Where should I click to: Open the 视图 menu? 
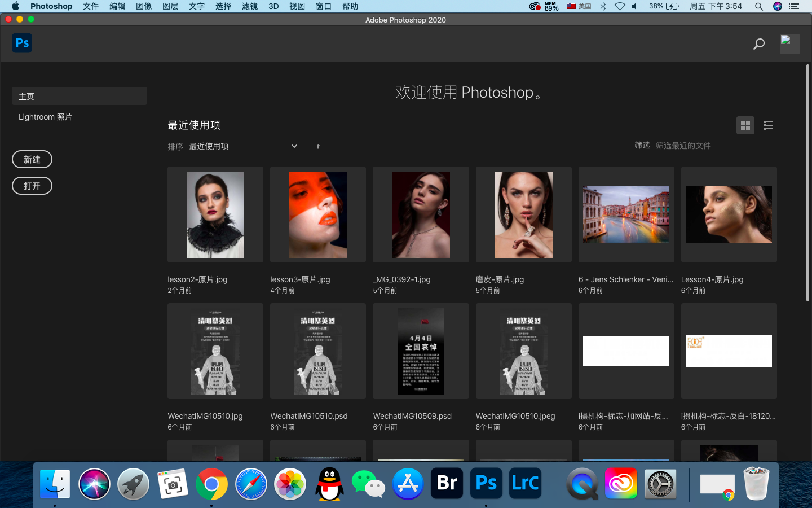[x=297, y=6]
